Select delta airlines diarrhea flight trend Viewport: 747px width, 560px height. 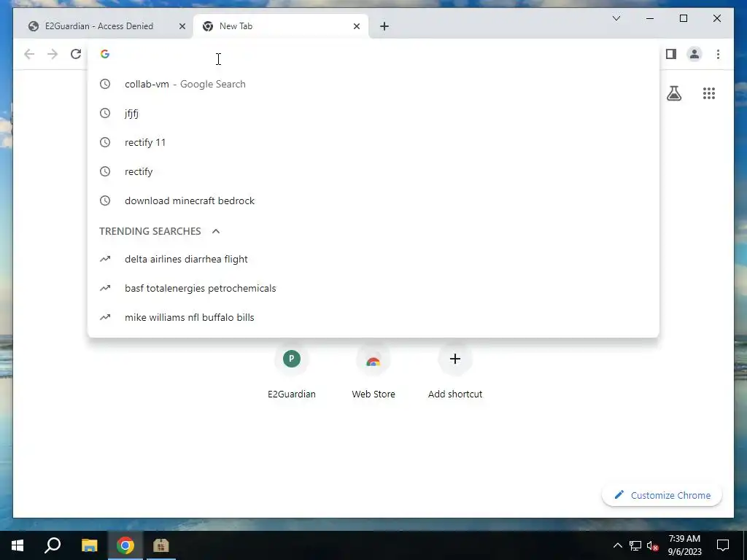pos(373,259)
